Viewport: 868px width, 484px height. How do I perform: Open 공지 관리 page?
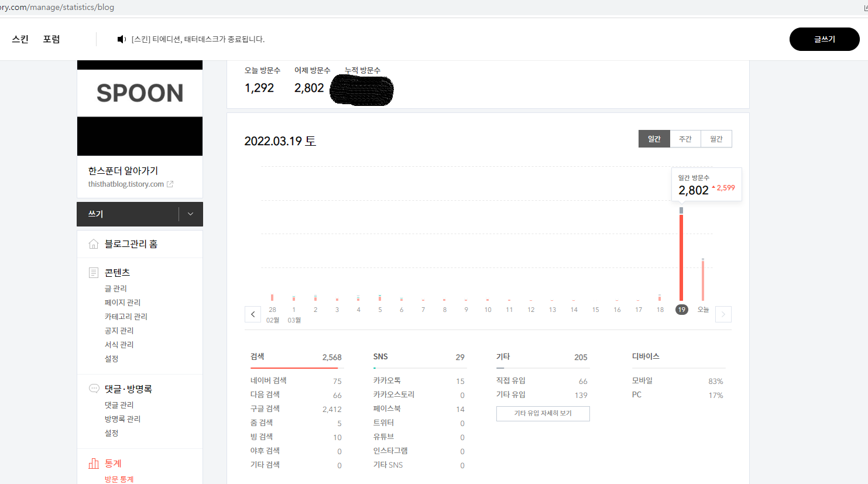pos(119,331)
